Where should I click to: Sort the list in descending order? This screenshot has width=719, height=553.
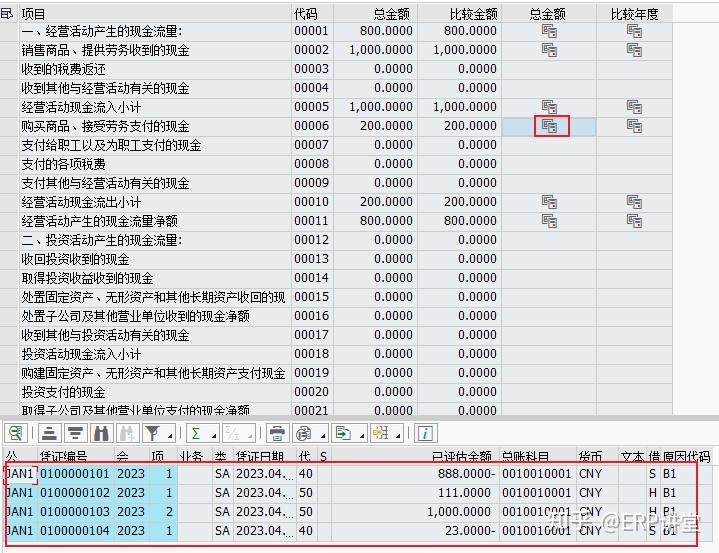pos(74,433)
